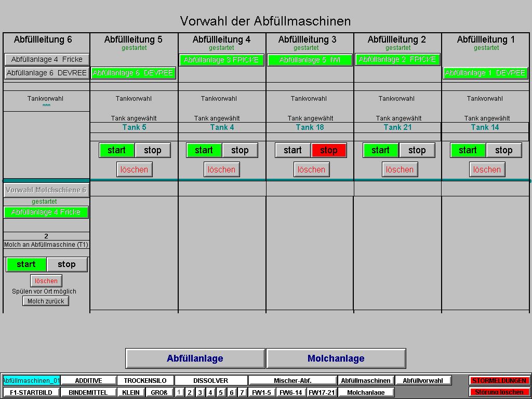The height and width of the screenshot is (399, 532).
Task: Click Störung löschen to clear faults
Action: 499,392
